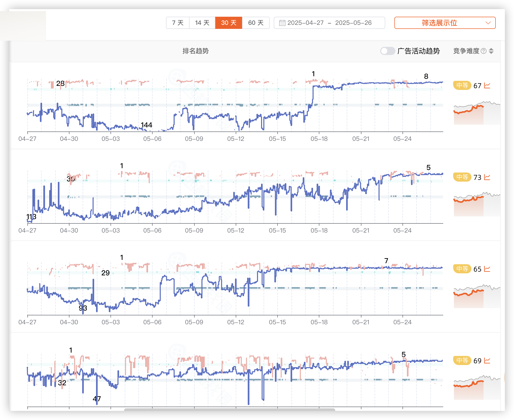Open the 筛选展示位 dropdown

439,23
